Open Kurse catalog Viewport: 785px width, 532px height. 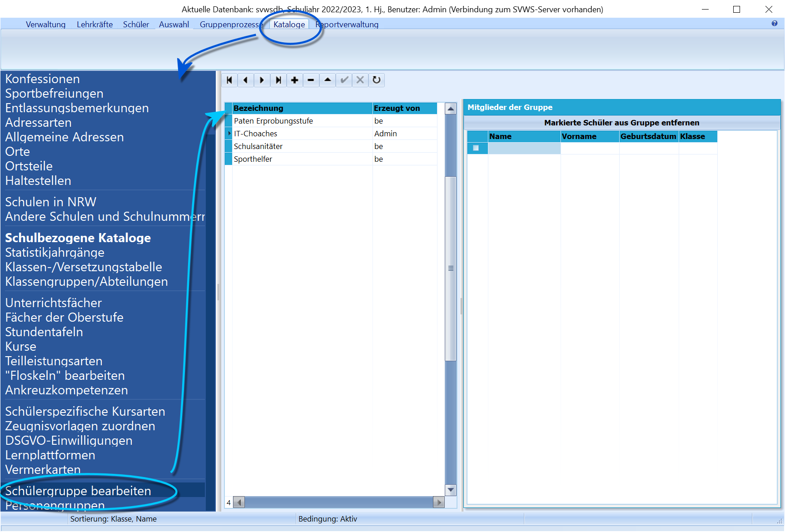[x=20, y=347]
